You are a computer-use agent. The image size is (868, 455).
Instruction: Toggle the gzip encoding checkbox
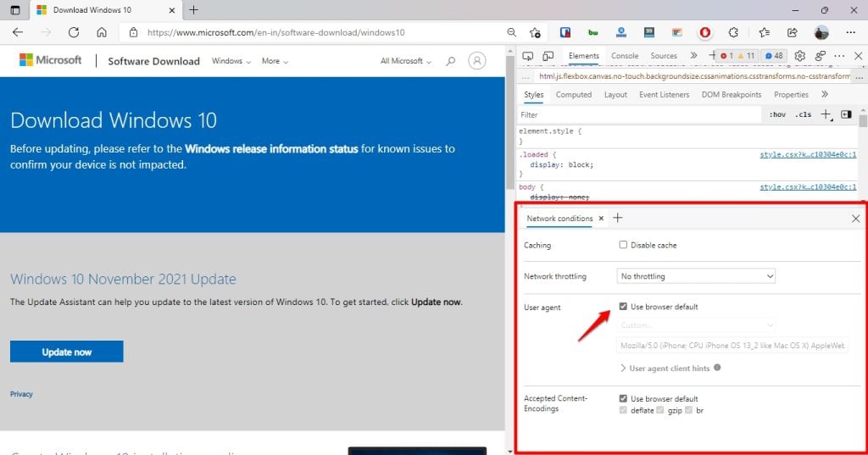coord(659,410)
